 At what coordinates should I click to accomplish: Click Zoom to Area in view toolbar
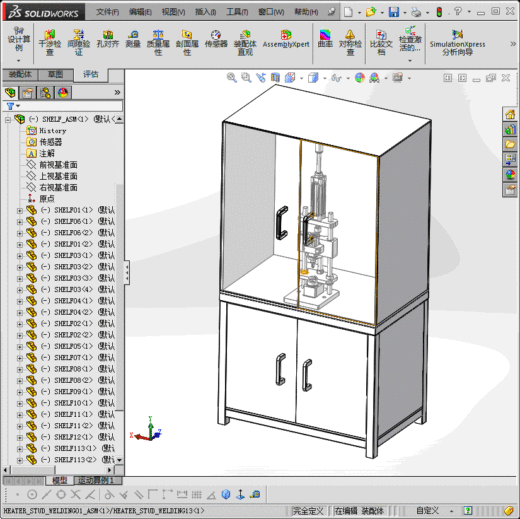click(246, 78)
